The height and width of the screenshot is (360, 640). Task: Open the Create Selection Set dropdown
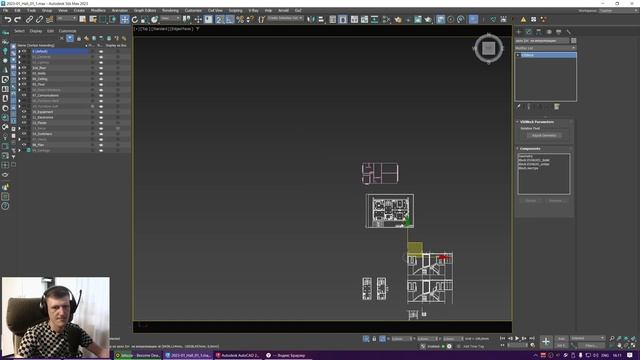pos(285,18)
